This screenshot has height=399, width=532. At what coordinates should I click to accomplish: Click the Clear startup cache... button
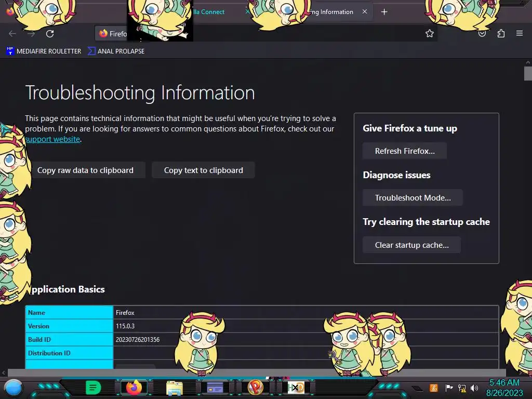412,245
